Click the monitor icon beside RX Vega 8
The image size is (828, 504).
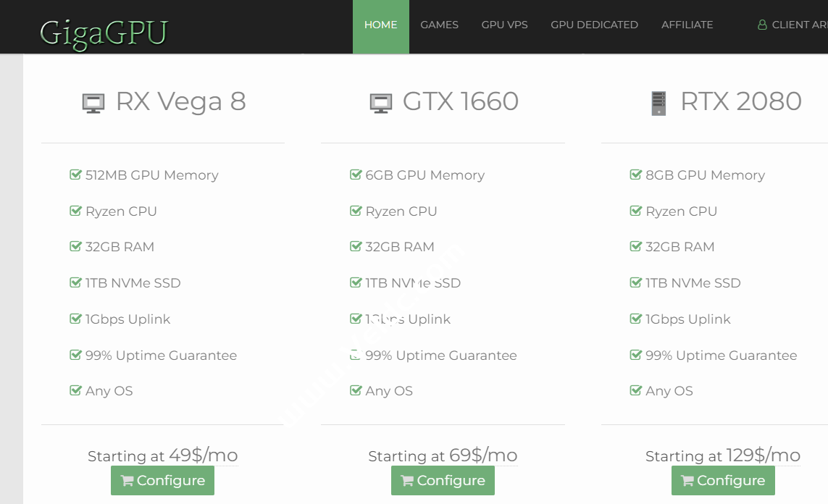93,102
